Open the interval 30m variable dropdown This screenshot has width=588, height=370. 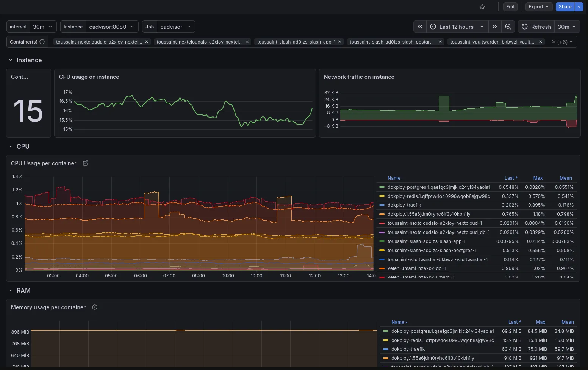[x=43, y=27]
